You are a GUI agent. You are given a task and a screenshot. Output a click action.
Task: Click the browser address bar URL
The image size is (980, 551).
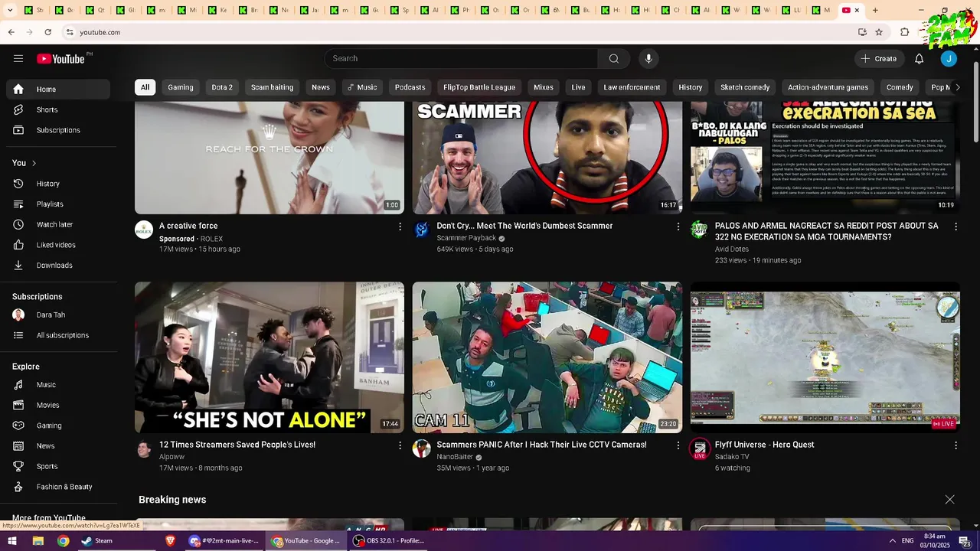pyautogui.click(x=100, y=32)
